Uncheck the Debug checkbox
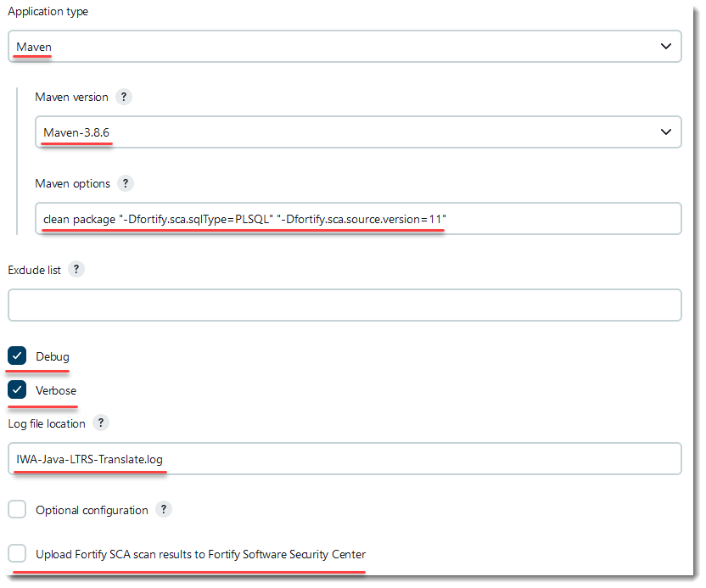The image size is (706, 588). pos(17,356)
